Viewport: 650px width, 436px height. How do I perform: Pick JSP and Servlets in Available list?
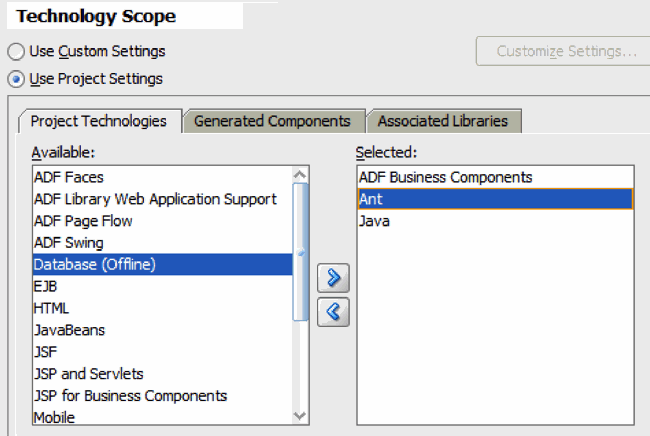click(88, 374)
